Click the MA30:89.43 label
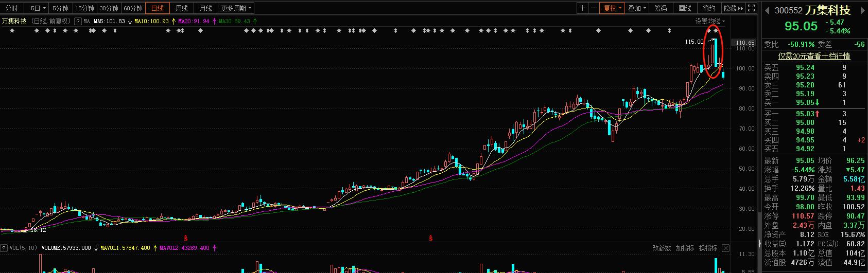The height and width of the screenshot is (273, 868). (x=234, y=22)
